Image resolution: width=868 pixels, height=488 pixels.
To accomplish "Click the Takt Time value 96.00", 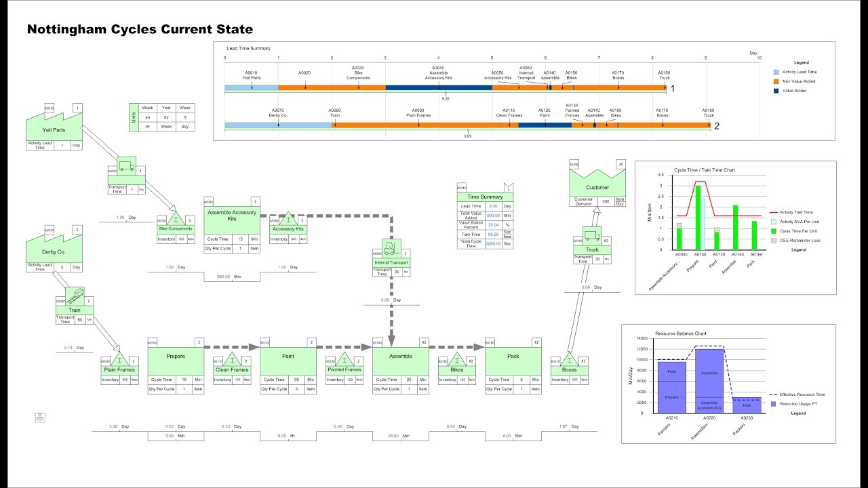I will [493, 234].
